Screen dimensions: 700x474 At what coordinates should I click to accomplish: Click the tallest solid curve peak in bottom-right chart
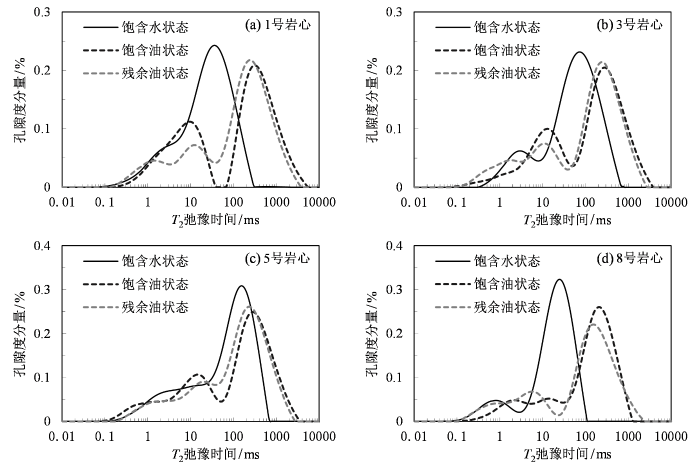pyautogui.click(x=558, y=279)
